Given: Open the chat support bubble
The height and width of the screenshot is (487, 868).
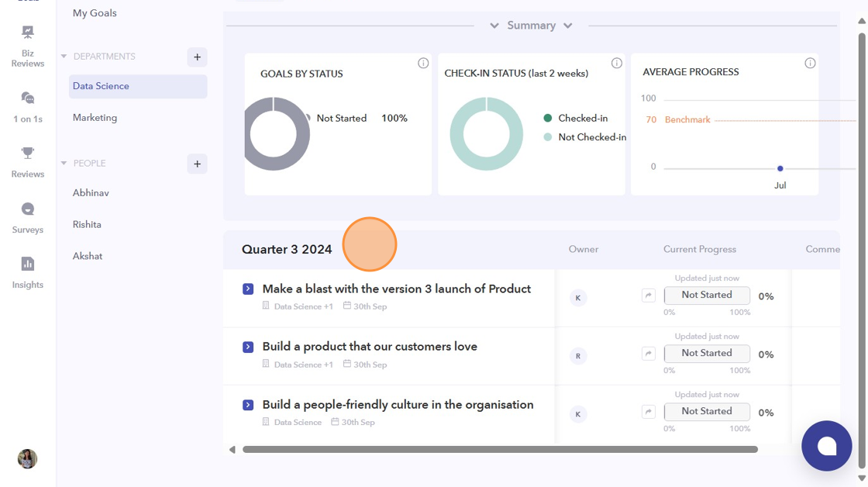Looking at the screenshot, I should click(826, 446).
